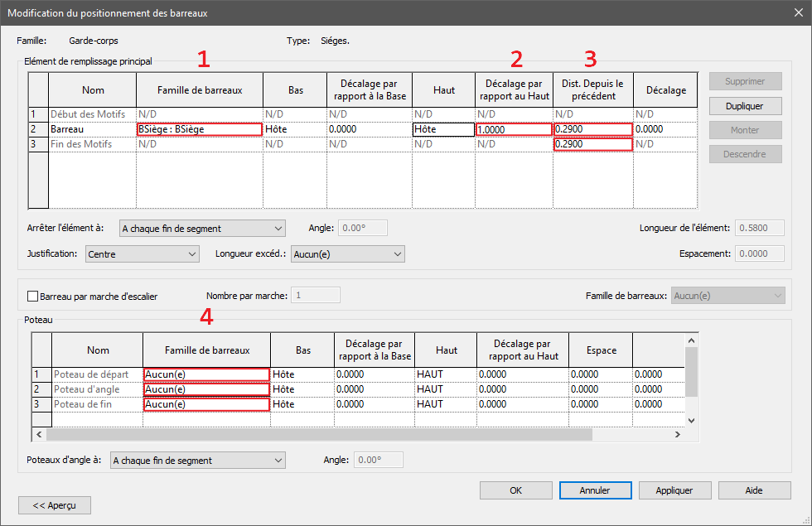Toggle the 'Barreau par marche d'escalier' checkbox
Viewport: 812px width, 526px height.
point(33,296)
